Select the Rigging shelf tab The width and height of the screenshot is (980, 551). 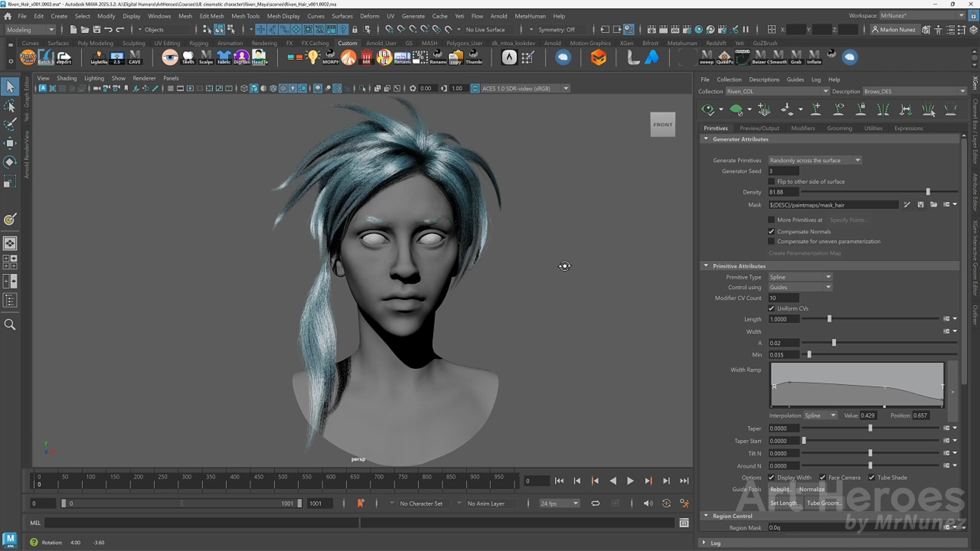click(199, 43)
